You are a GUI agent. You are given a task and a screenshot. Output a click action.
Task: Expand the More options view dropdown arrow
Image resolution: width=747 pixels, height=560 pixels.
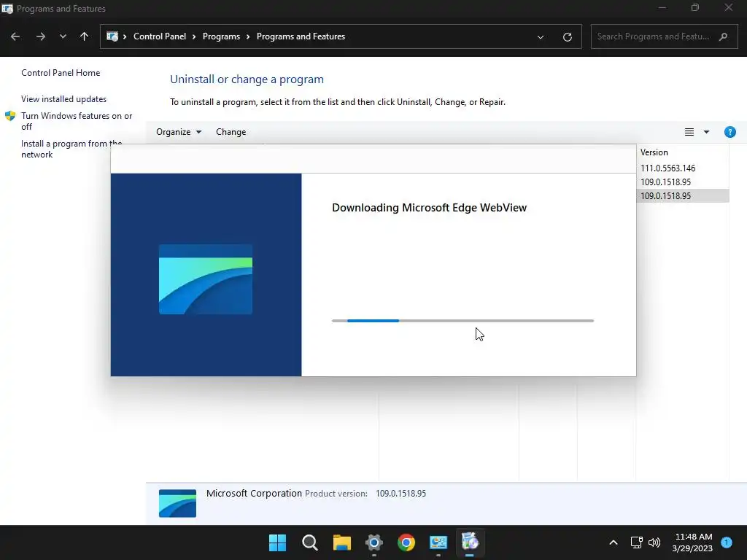click(706, 132)
